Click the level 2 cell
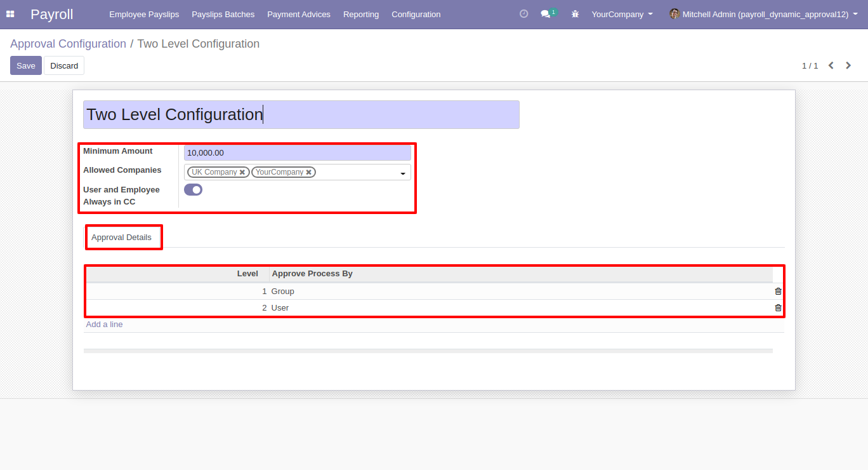 pyautogui.click(x=178, y=308)
